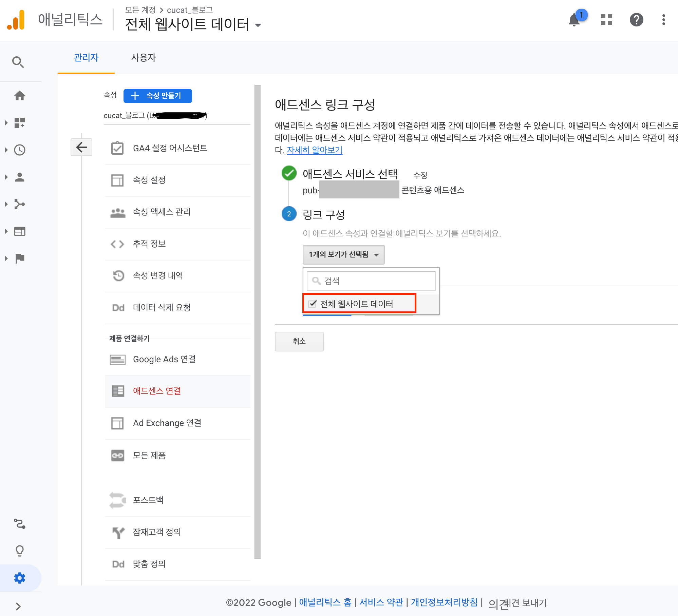Open the acquisition branching-arrows icon
The width and height of the screenshot is (678, 616).
pos(20,204)
